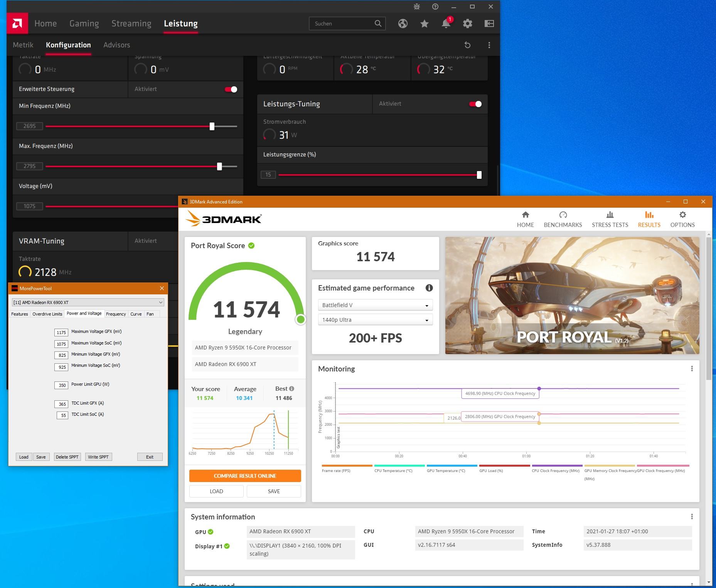Click Max. Frequenz slider handle
The image size is (716, 588).
[x=219, y=166]
